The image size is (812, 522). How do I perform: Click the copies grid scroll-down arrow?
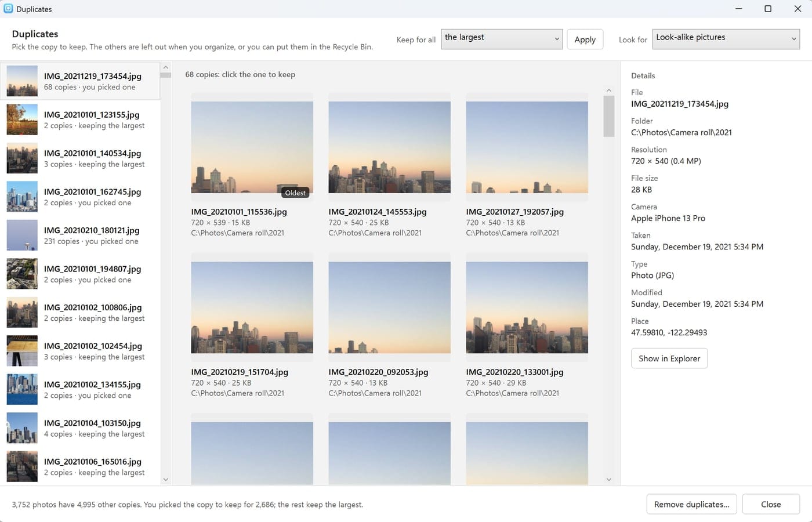[608, 479]
